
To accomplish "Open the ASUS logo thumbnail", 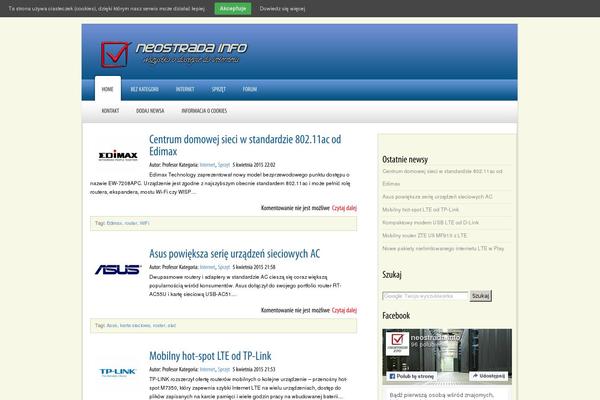I will click(x=118, y=269).
